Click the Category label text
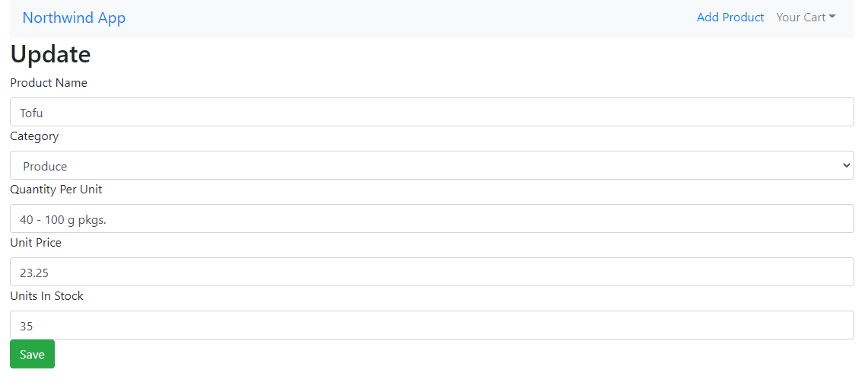The width and height of the screenshot is (868, 389). coord(34,136)
